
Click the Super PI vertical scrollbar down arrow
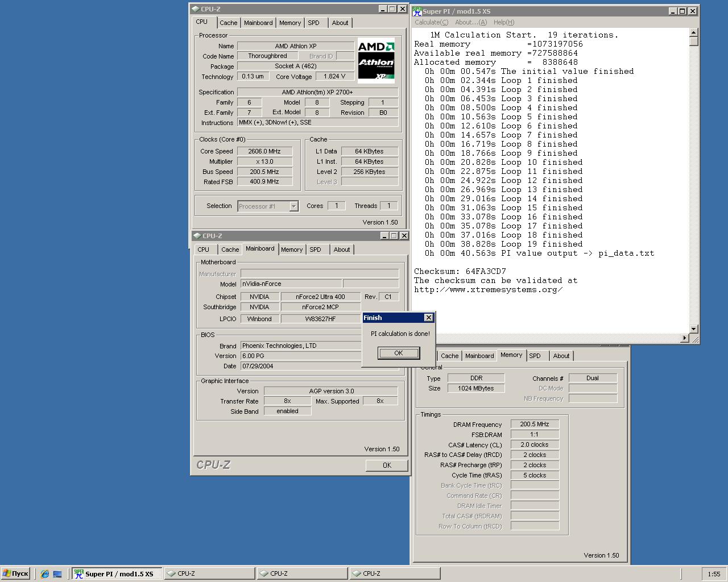coord(694,329)
